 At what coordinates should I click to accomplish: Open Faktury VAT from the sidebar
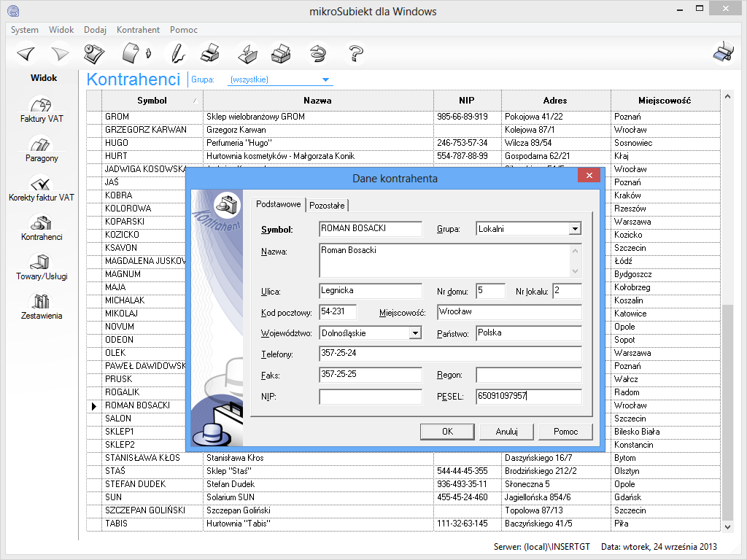click(42, 109)
